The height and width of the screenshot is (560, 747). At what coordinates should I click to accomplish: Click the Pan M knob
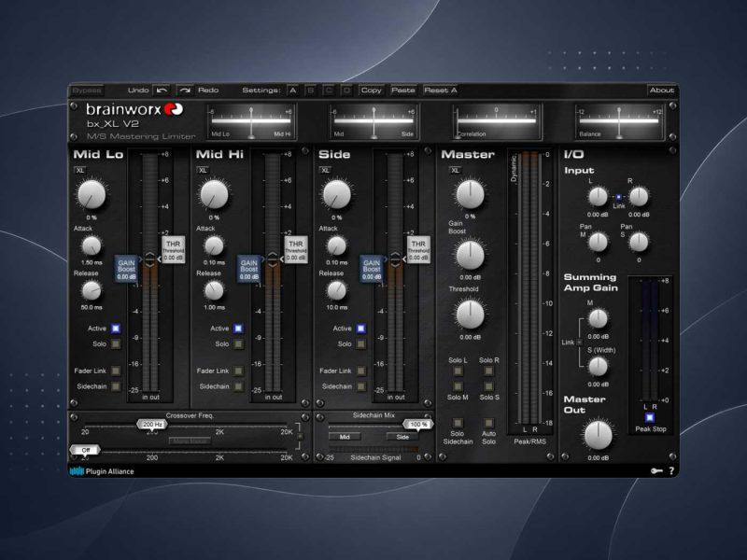[x=598, y=243]
